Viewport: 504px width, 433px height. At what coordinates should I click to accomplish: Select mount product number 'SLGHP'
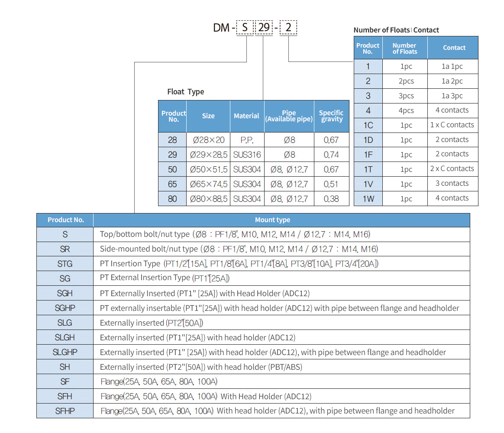tap(65, 352)
